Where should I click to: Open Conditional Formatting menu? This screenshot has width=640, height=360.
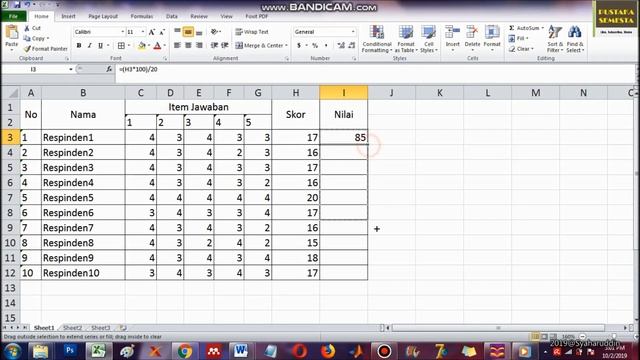tap(377, 39)
